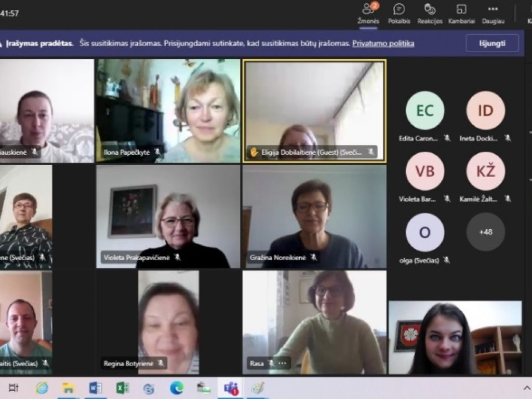The image size is (532, 399).
Task: Click the ID avatar for Ineta
Action: (x=486, y=111)
